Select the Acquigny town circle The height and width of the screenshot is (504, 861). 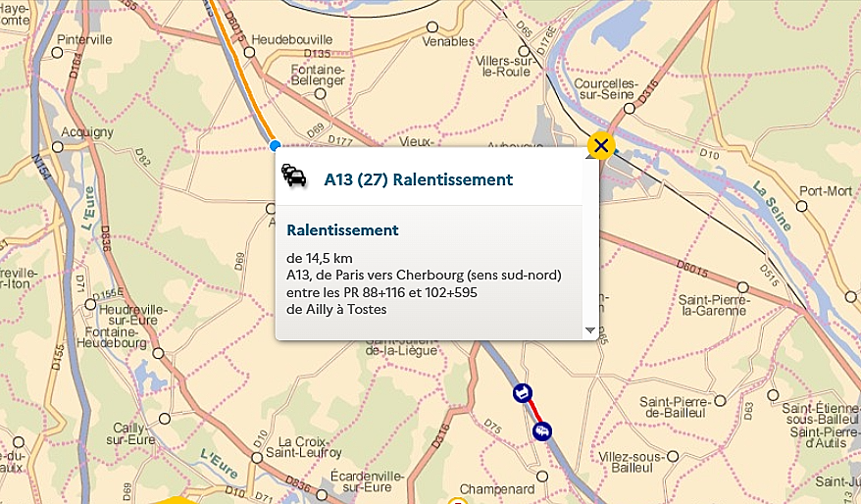(57, 147)
